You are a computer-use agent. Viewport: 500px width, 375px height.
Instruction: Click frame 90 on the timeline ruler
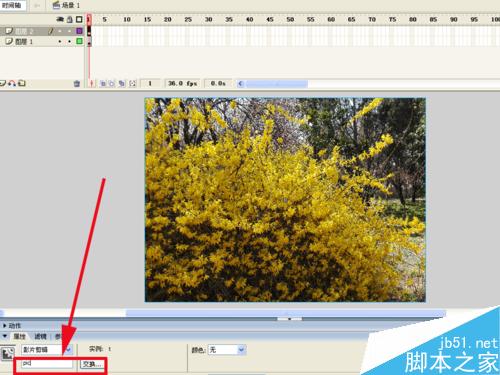coord(454,20)
